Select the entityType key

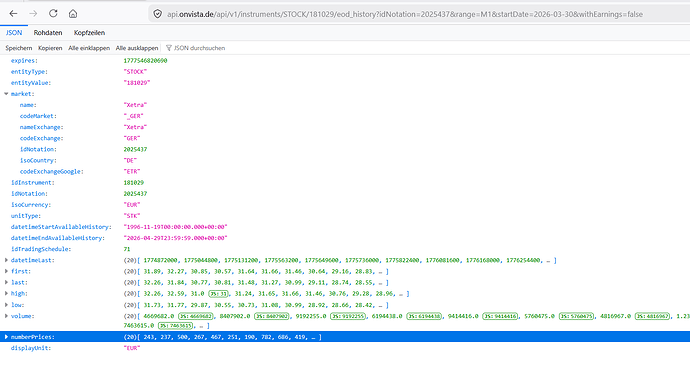(x=29, y=71)
